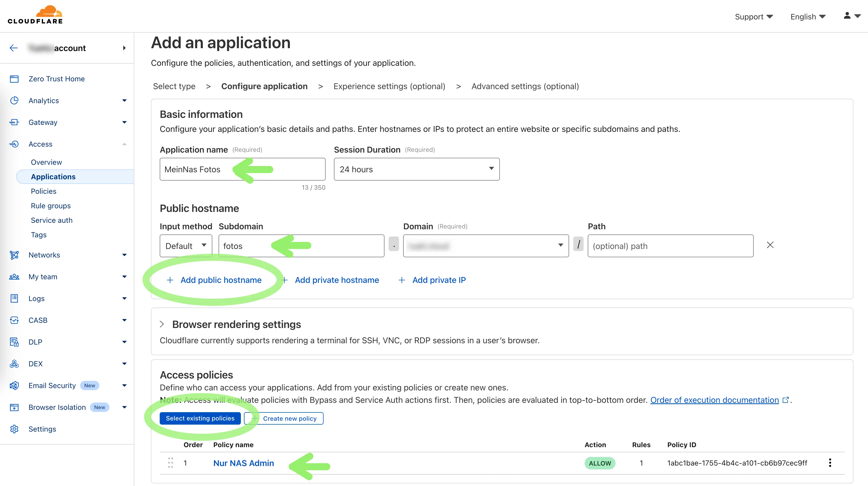Screen dimensions: 868x486
Task: Click the Browser Isolation sidebar icon
Action: 14,407
